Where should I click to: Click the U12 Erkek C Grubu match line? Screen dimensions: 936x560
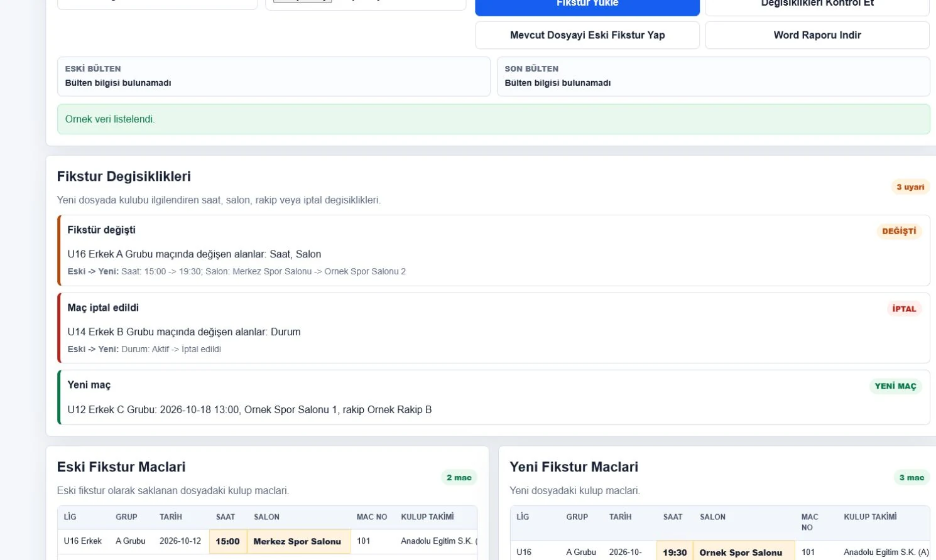click(x=249, y=410)
